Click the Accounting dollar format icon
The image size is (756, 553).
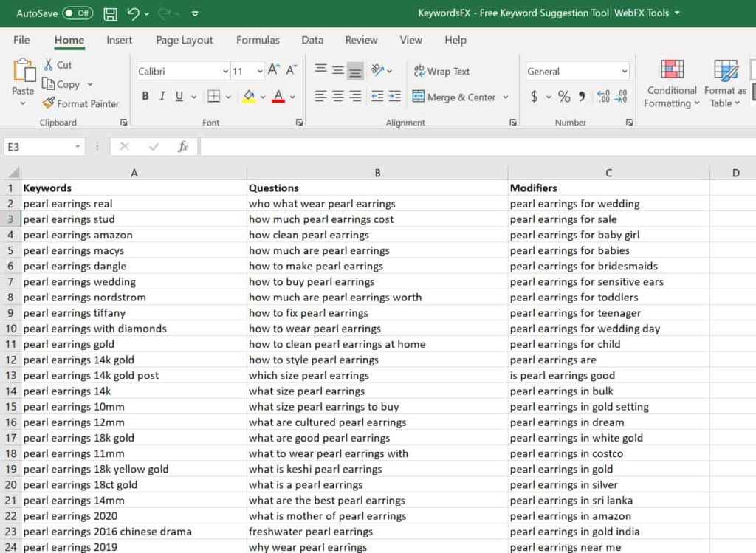[535, 97]
